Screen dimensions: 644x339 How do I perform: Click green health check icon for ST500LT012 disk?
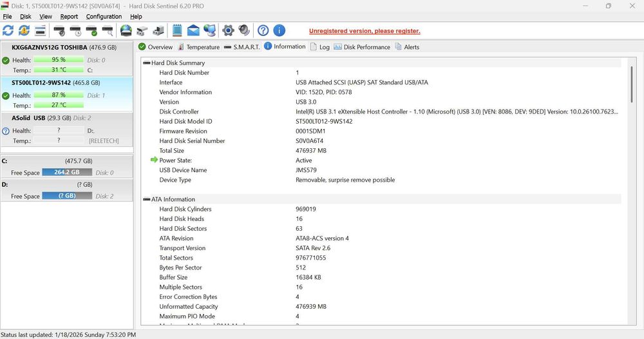6,96
